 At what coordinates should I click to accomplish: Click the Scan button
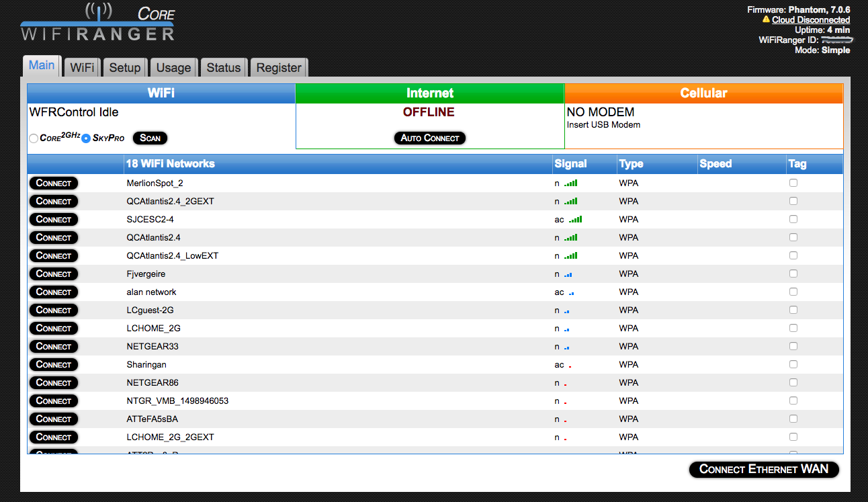pos(150,138)
